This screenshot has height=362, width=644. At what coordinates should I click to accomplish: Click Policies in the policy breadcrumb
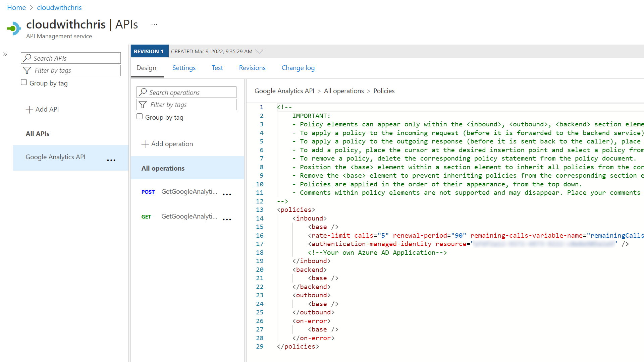[384, 91]
